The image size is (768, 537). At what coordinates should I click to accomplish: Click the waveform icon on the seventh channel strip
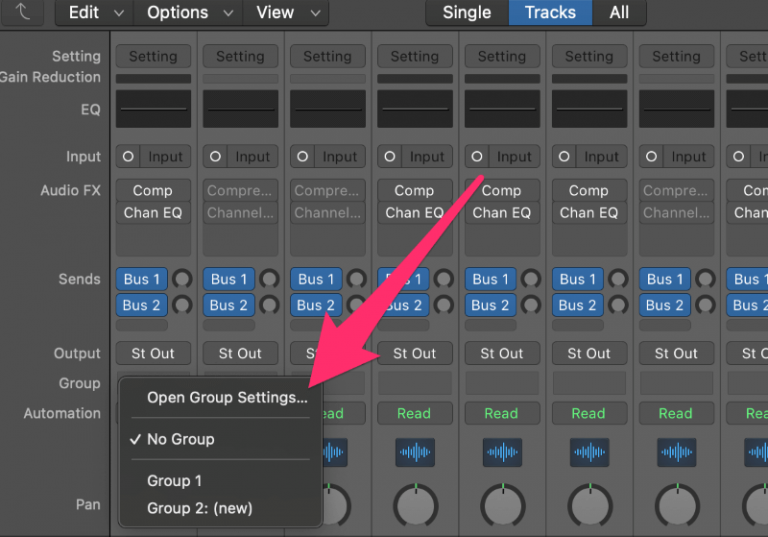pos(676,452)
